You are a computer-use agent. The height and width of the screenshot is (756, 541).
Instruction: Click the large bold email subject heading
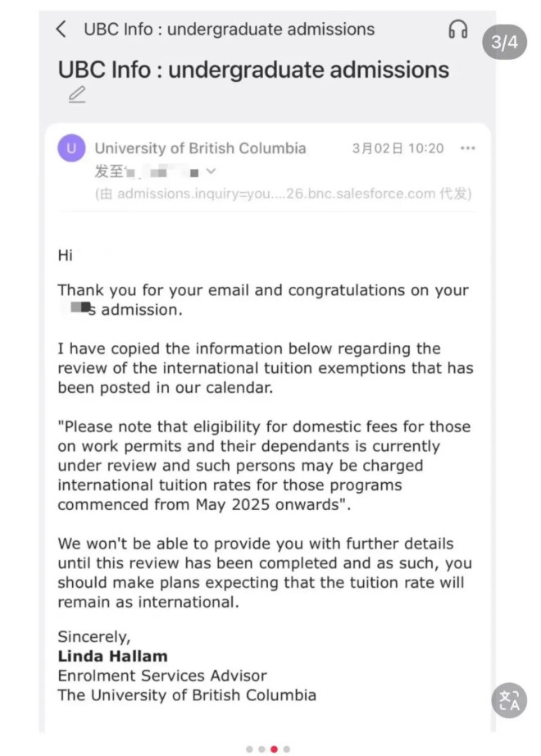pyautogui.click(x=253, y=69)
